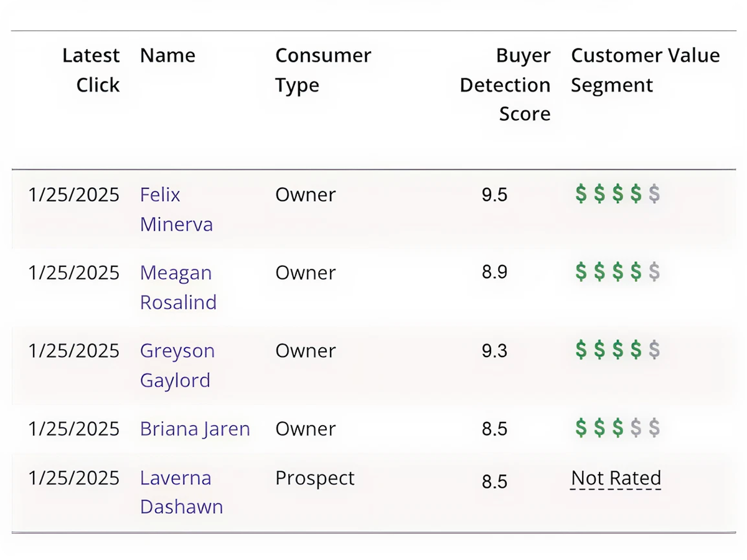Click Felix Minerva's dollar-sign value rating
747x560 pixels.
pyautogui.click(x=617, y=194)
